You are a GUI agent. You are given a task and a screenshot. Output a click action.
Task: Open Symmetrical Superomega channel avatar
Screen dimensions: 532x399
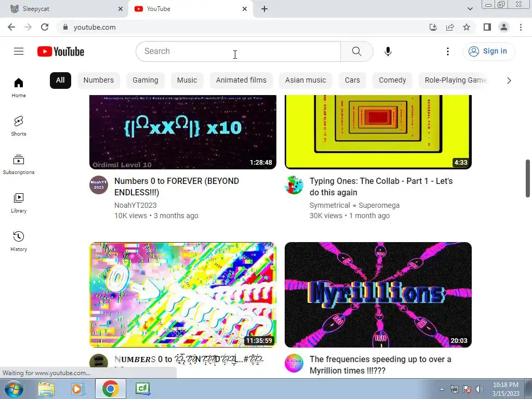coord(294,185)
